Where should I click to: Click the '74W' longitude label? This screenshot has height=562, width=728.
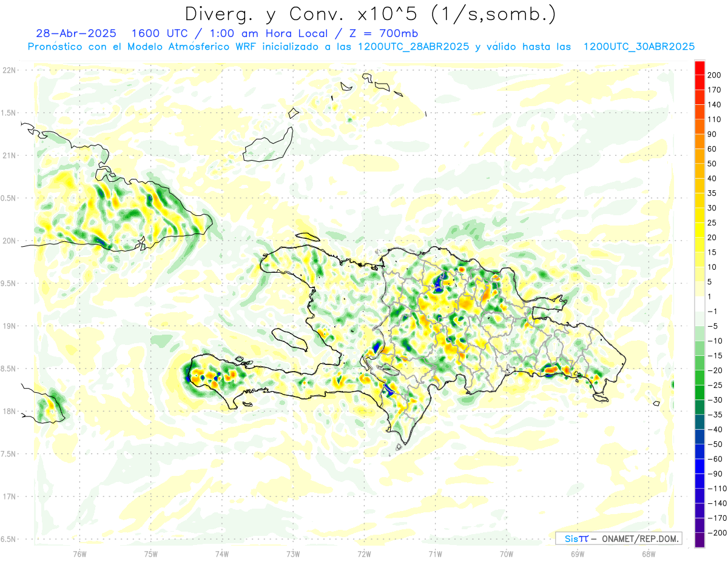[222, 553]
